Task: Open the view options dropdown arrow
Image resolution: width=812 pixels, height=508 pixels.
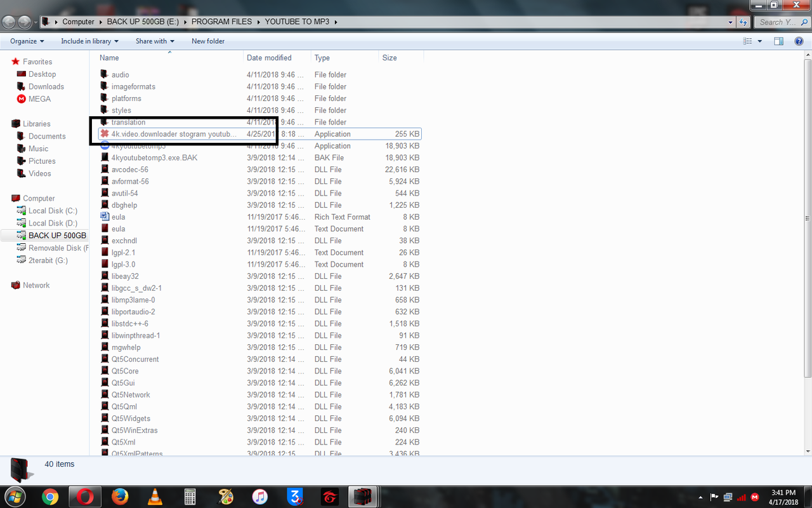Action: (x=759, y=41)
